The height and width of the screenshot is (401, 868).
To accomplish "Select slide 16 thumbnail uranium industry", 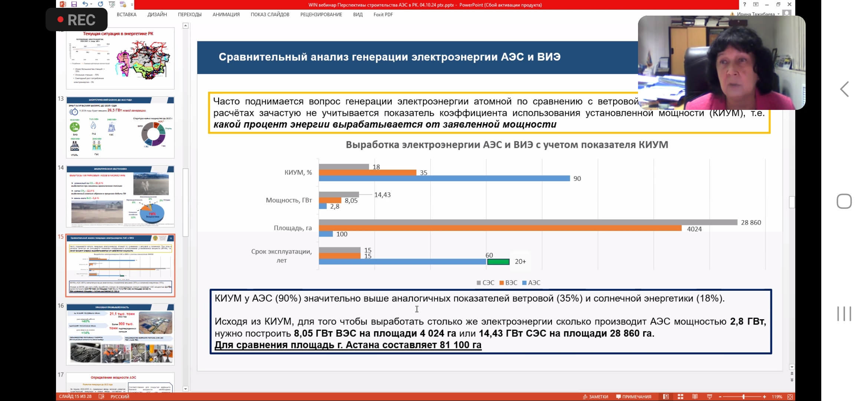I will click(120, 334).
